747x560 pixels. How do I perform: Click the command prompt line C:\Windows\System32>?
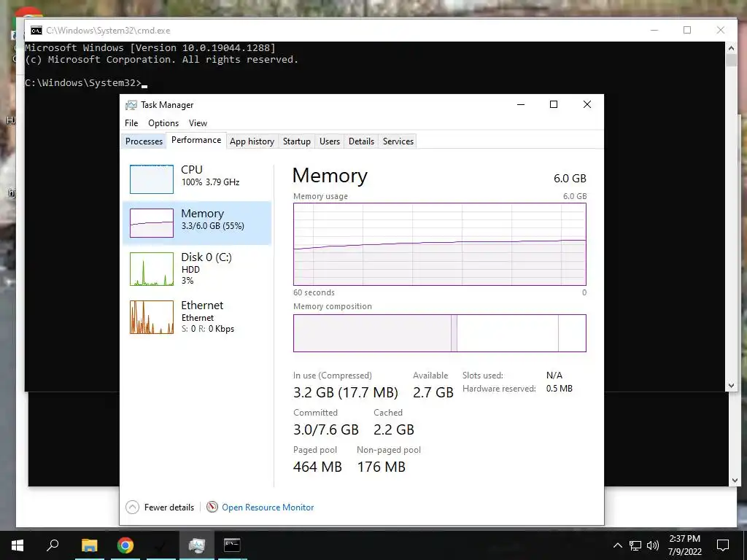83,83
